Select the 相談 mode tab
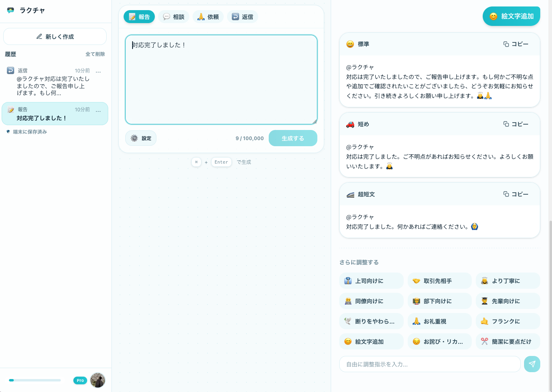The image size is (552, 392). point(173,17)
